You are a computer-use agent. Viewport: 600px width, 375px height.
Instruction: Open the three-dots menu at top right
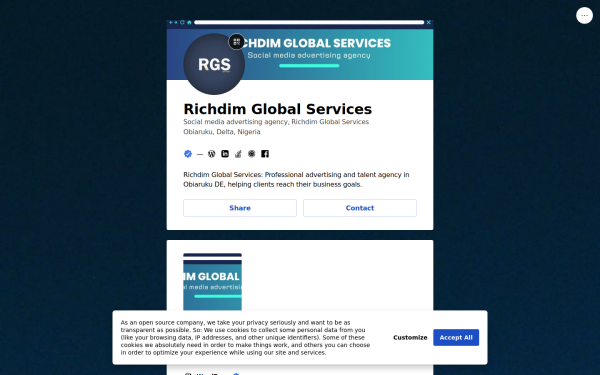pos(584,16)
